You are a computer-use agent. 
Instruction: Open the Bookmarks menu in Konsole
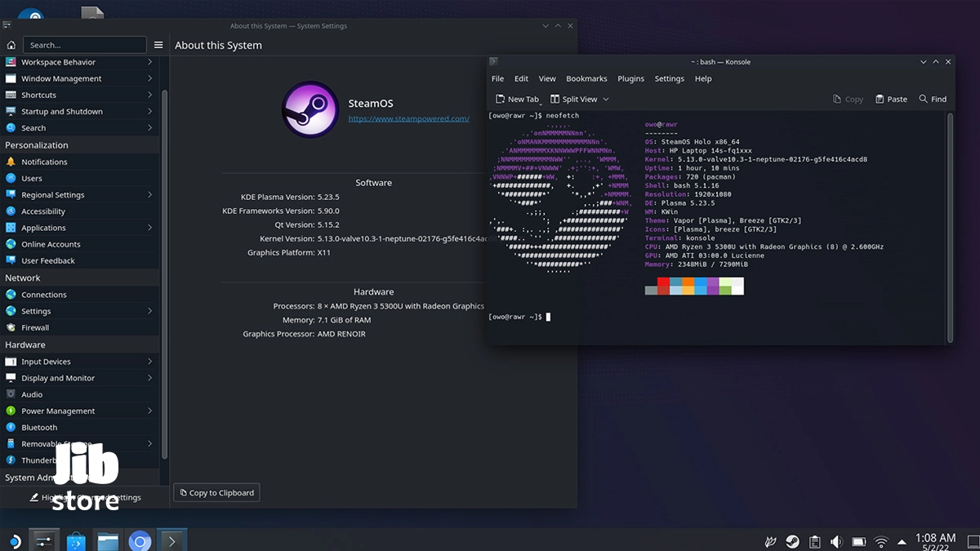(586, 78)
